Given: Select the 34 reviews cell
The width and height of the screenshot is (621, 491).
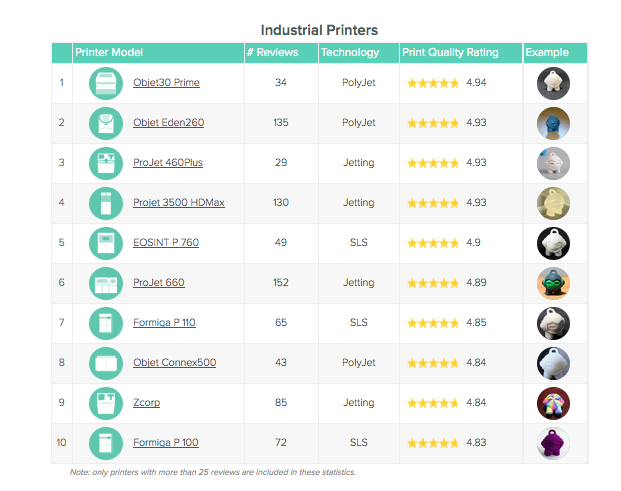Looking at the screenshot, I should [281, 82].
